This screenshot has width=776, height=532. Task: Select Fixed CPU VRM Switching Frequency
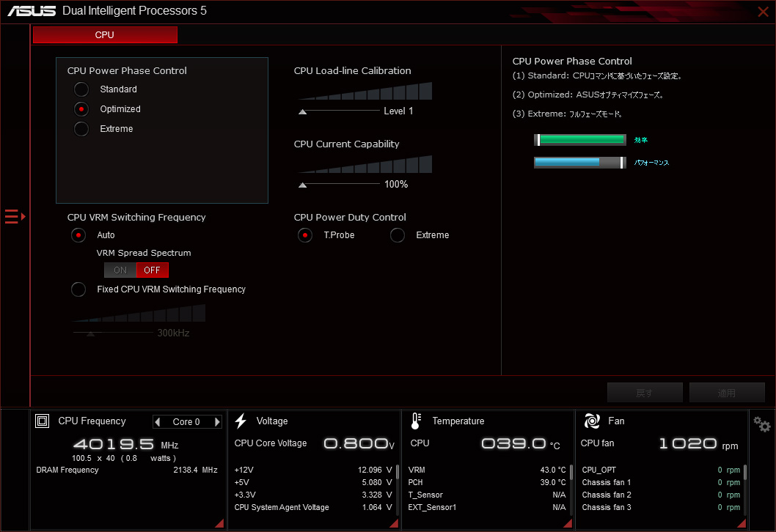pos(78,289)
